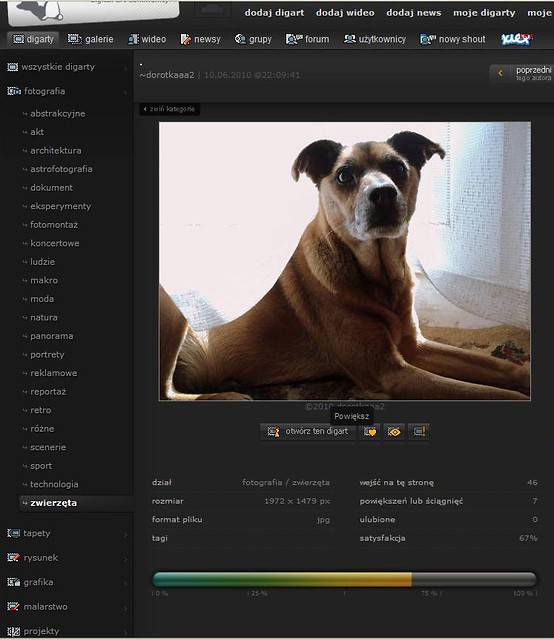554x640 pixels.
Task: Click the fotografia camera icon in sidebar
Action: (x=14, y=91)
